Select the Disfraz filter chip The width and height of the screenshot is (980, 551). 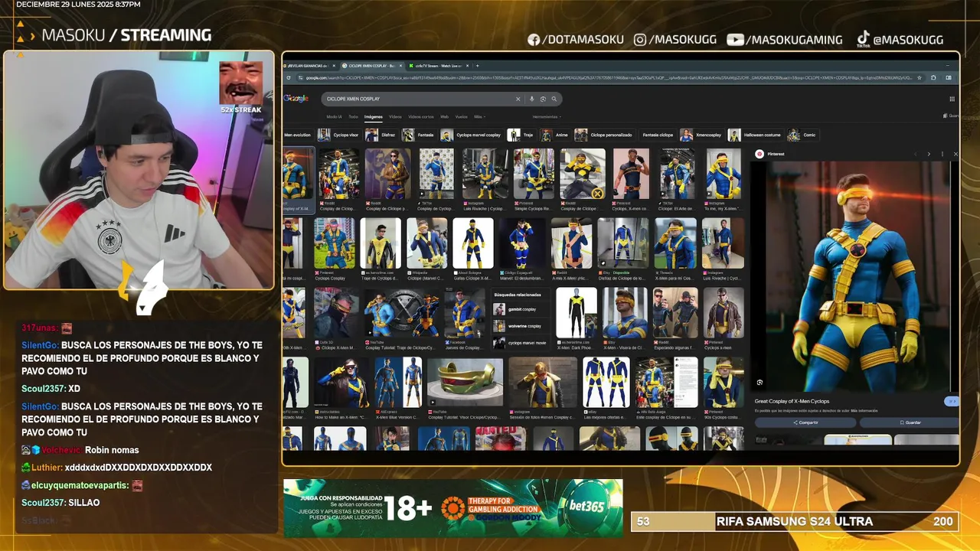[381, 135]
